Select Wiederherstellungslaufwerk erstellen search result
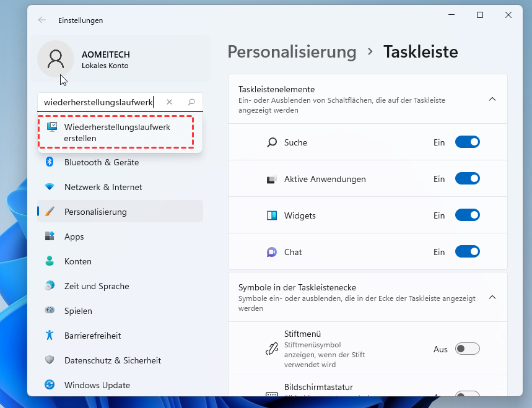This screenshot has height=408, width=532. pyautogui.click(x=116, y=132)
